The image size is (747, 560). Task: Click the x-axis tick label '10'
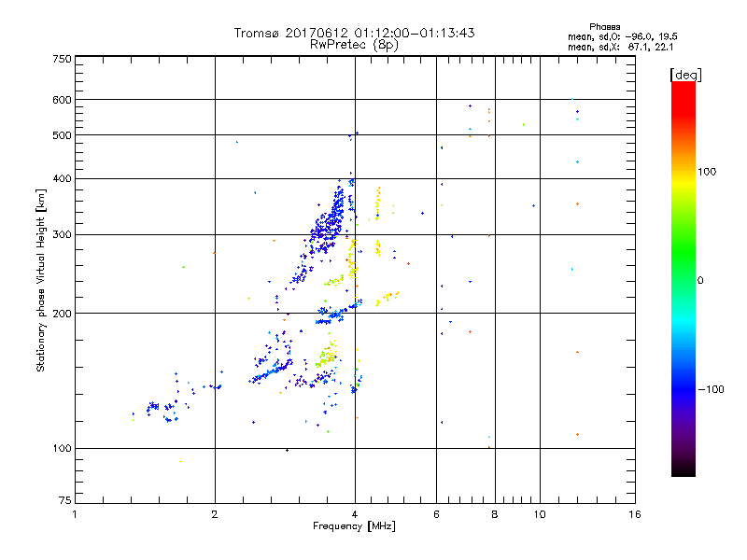pos(540,514)
